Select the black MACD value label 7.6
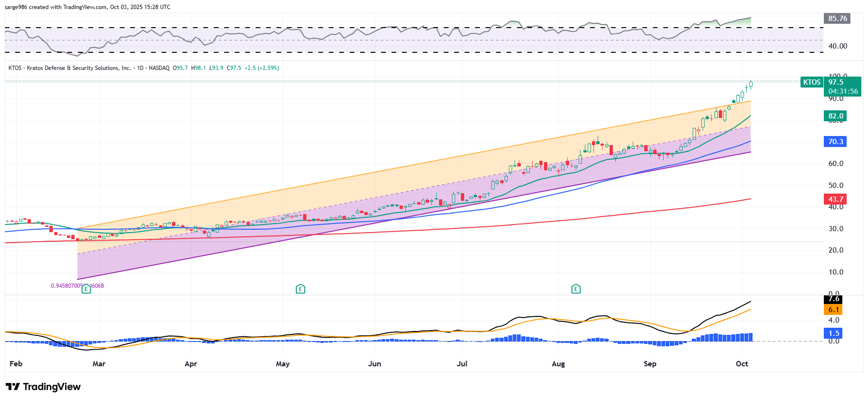The width and height of the screenshot is (868, 401). tap(834, 299)
